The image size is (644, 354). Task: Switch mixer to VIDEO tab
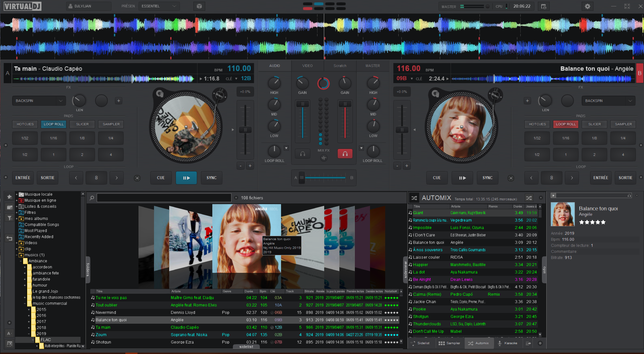pyautogui.click(x=307, y=66)
